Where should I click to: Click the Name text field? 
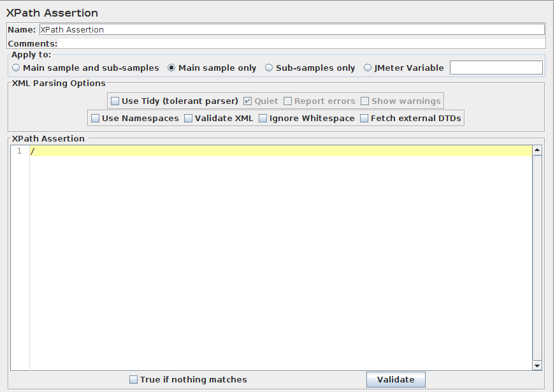(x=292, y=29)
